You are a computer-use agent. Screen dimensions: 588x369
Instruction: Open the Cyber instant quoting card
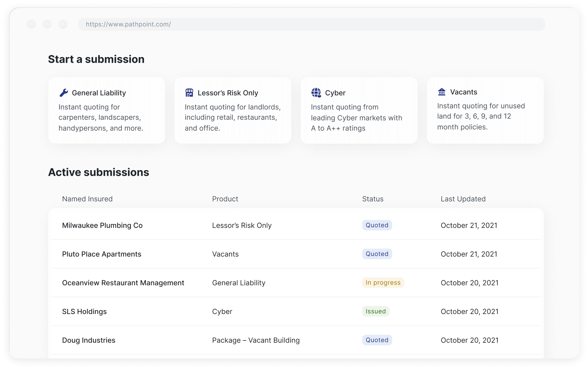pyautogui.click(x=359, y=110)
